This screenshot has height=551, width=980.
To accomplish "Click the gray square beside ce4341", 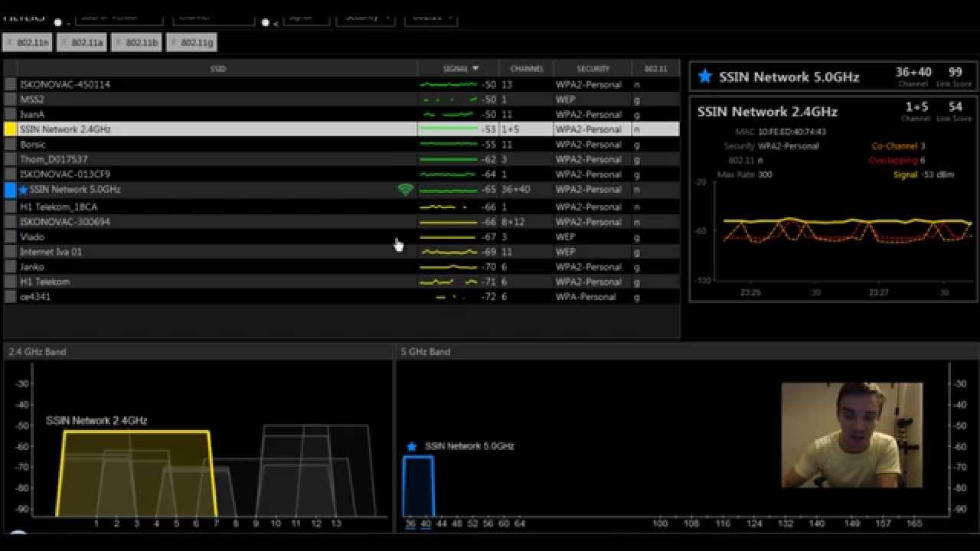I will click(x=11, y=296).
